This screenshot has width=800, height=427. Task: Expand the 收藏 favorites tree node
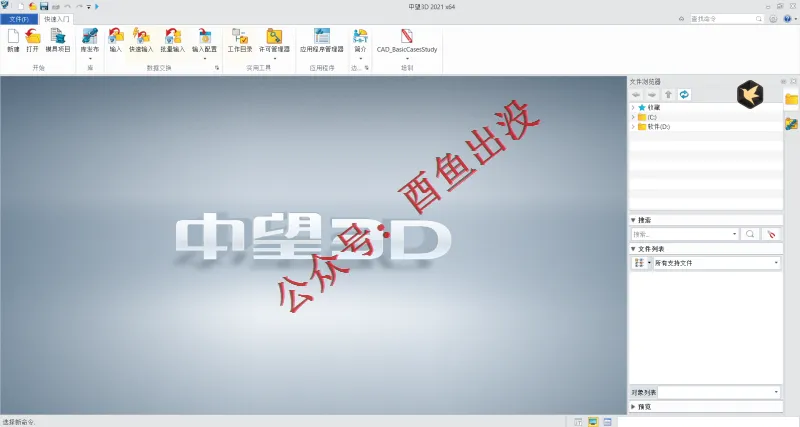pyautogui.click(x=633, y=108)
